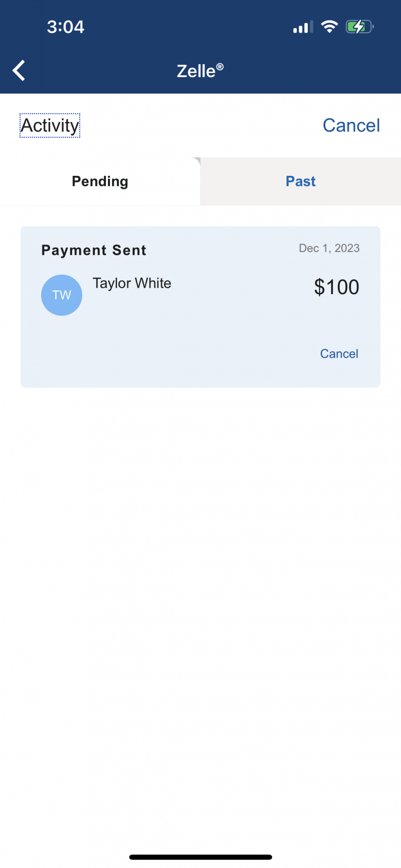Tap the Wi-Fi status icon

tap(329, 27)
